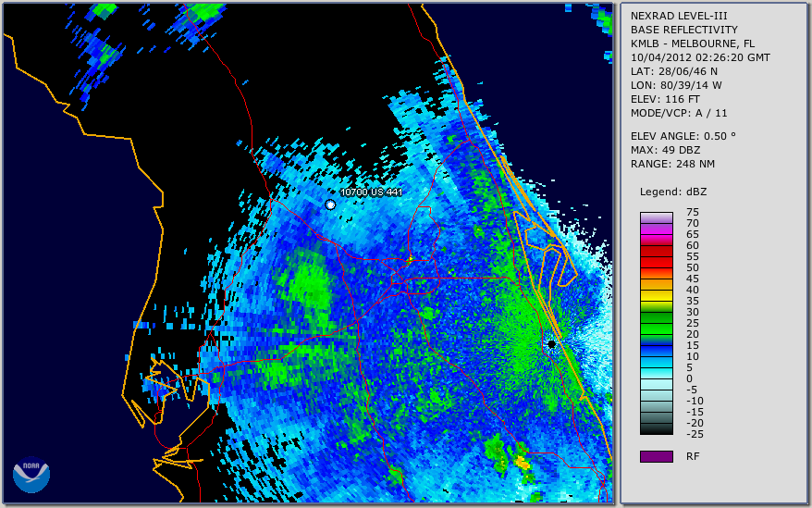
Task: Click the 'LAT: 28/06/46 N' line
Action: [x=673, y=71]
